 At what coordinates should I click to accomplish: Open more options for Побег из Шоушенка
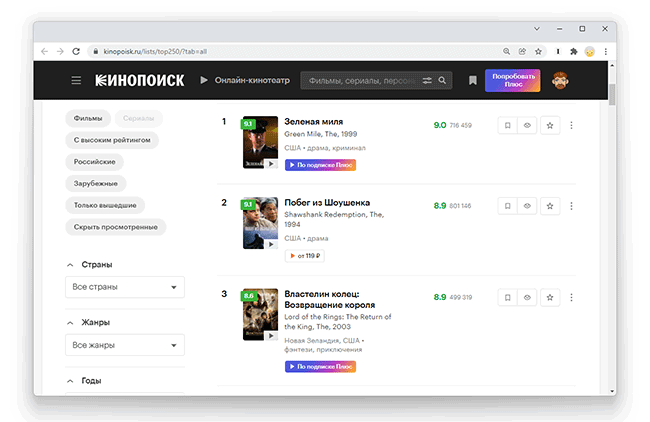(571, 206)
